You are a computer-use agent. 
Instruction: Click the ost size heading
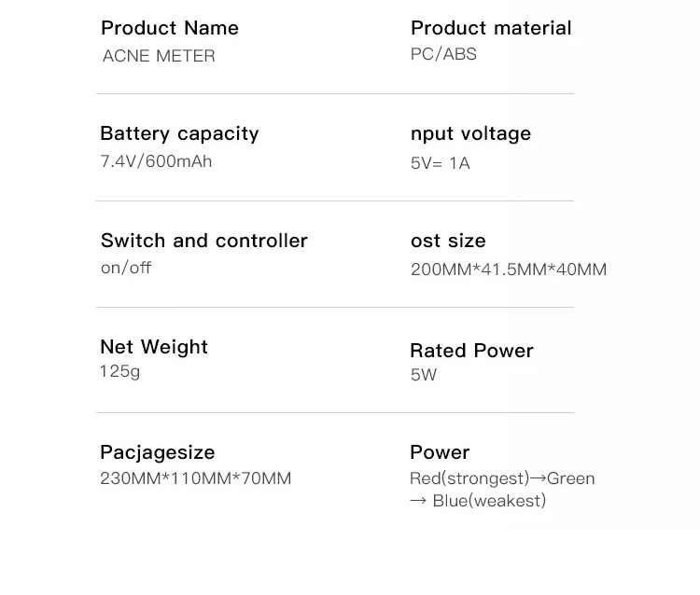point(448,241)
